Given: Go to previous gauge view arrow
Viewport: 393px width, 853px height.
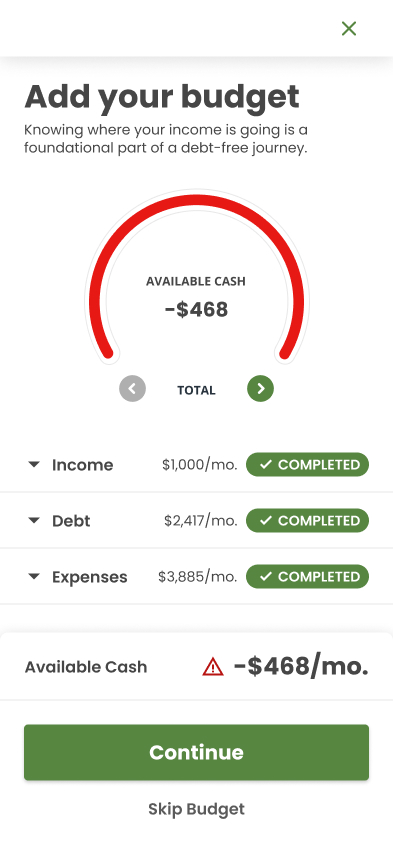Looking at the screenshot, I should (x=133, y=388).
